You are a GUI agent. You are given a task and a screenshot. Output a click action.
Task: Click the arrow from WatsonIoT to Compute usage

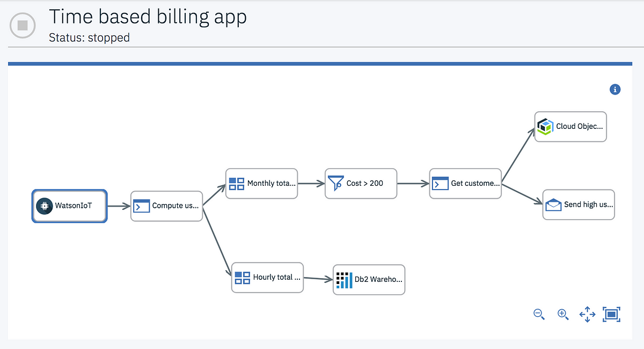coord(119,206)
